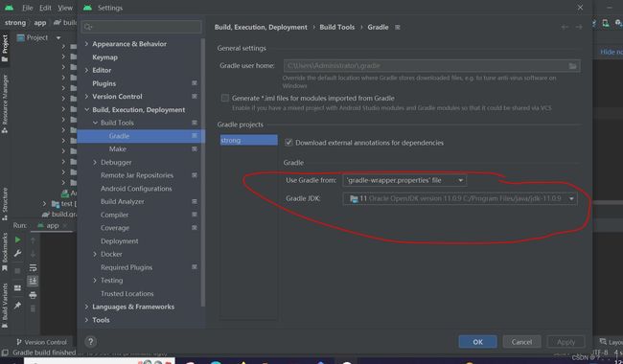Click OK to confirm settings
Image resolution: width=623 pixels, height=364 pixels.
point(477,342)
